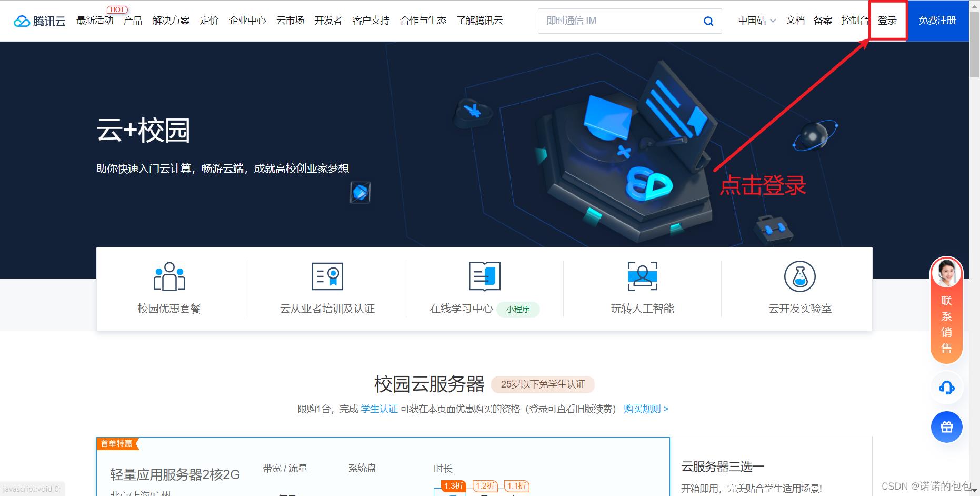980x496 pixels.
Task: Open the 解决方案 menu
Action: tap(171, 21)
